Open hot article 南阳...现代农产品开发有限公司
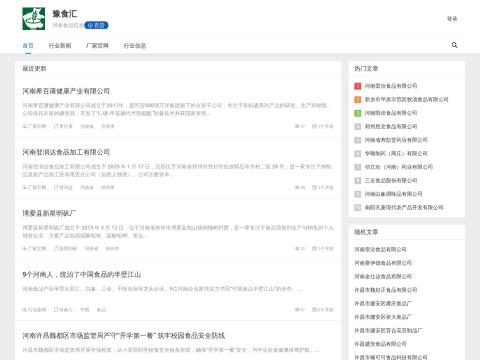The width and height of the screenshot is (480, 360). point(404,207)
